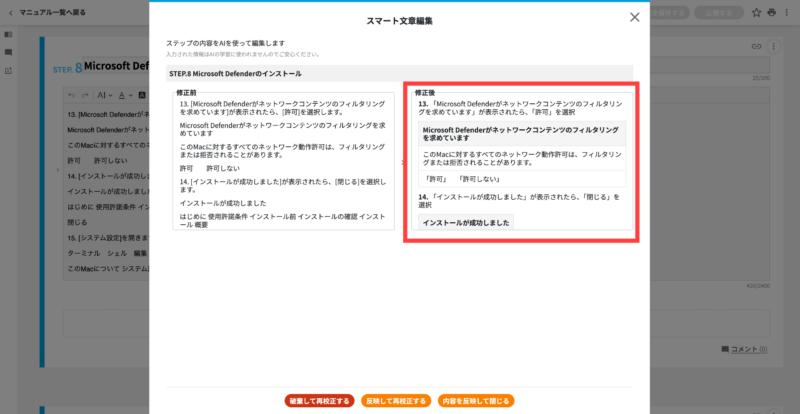Close the スマート文章編集 dialog with X
Viewport: 800px width, 414px height.
[634, 17]
